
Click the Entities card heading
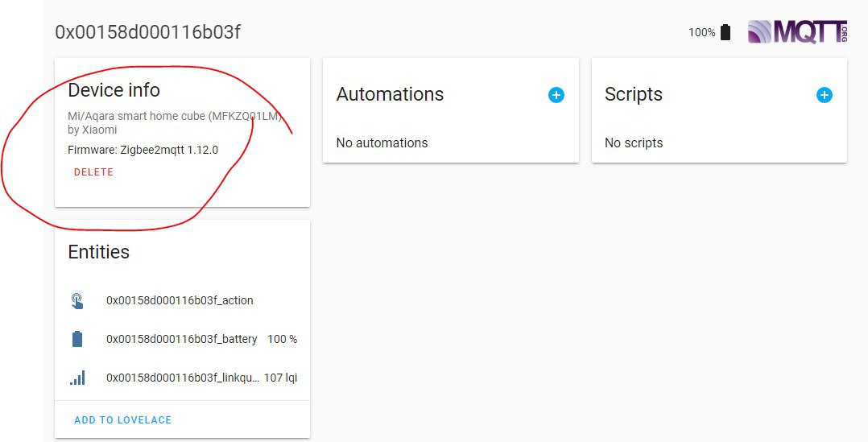(98, 252)
